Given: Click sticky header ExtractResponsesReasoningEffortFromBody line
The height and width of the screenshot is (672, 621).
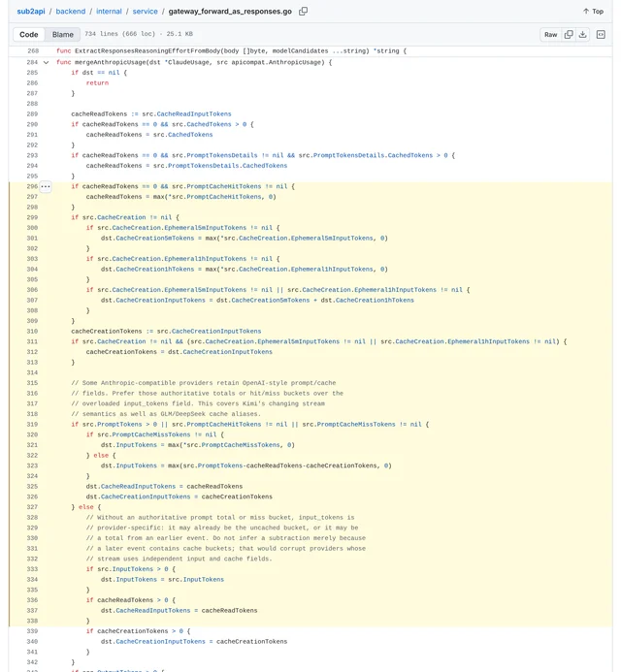Looking at the screenshot, I should pos(232,51).
